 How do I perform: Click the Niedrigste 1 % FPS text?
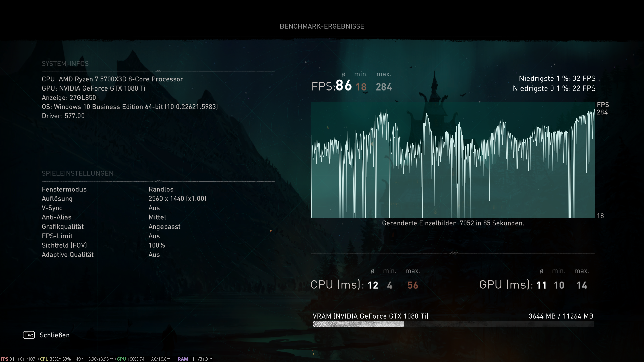pyautogui.click(x=557, y=78)
